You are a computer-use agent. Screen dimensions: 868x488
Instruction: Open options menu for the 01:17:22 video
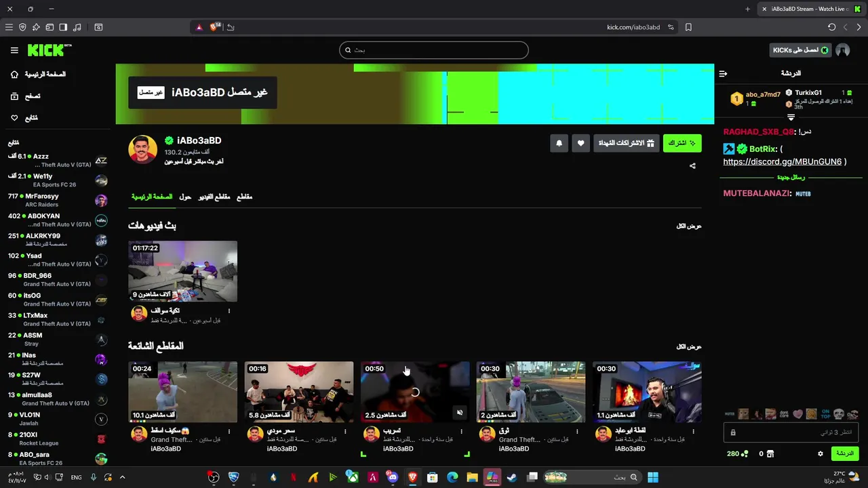point(229,311)
